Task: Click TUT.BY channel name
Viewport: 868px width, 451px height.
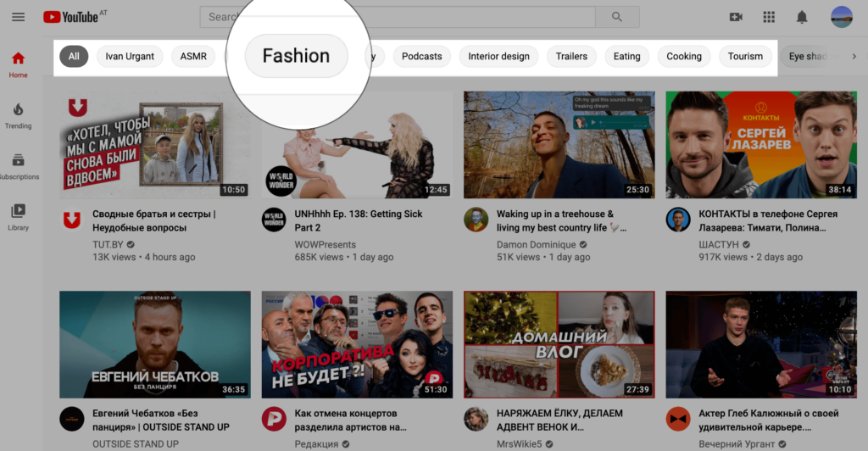Action: point(108,245)
